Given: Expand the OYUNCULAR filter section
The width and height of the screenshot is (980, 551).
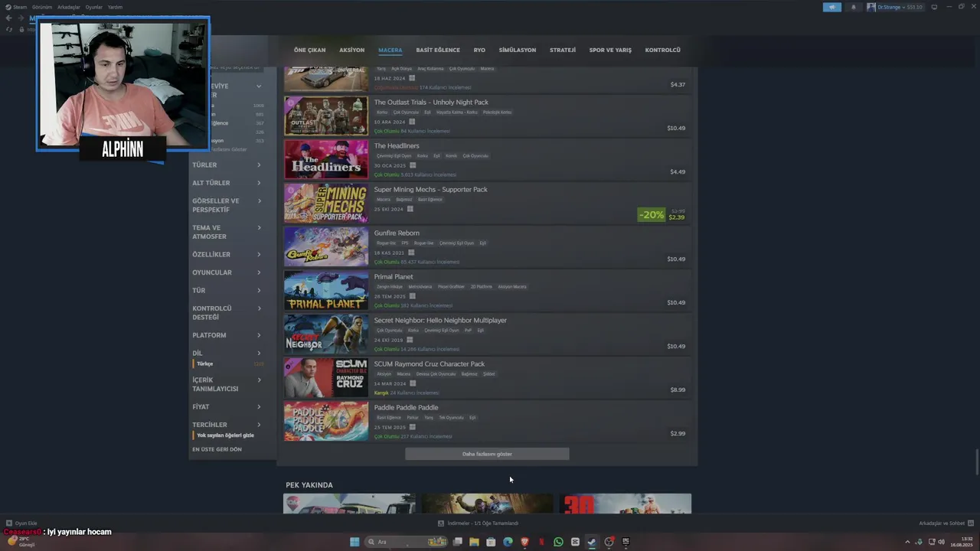Looking at the screenshot, I should coord(227,272).
